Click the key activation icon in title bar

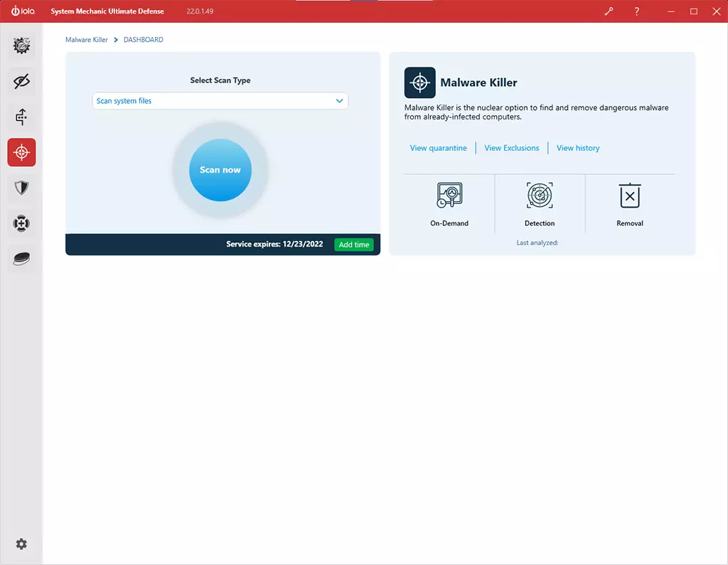tap(609, 11)
